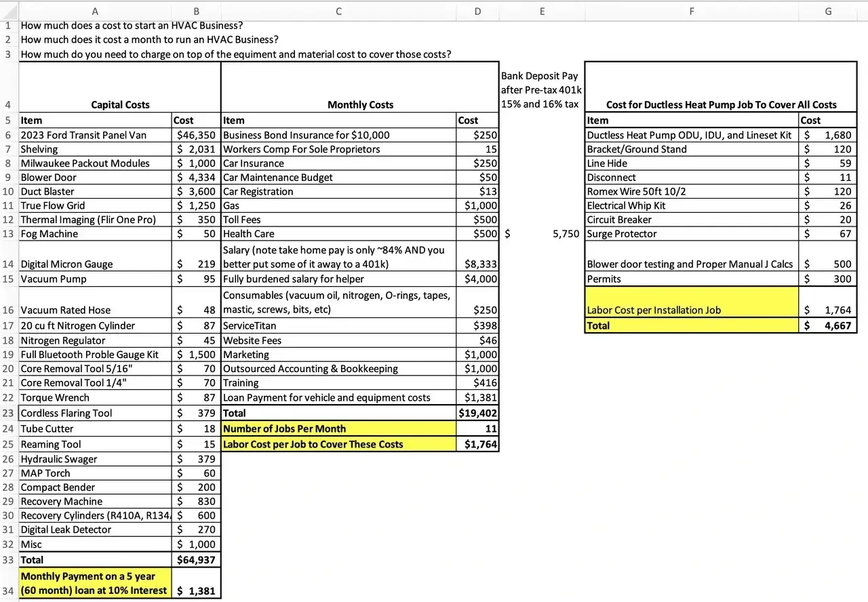
Task: Click 'Loan Payment for vehicle and equipment costs'
Action: point(339,397)
